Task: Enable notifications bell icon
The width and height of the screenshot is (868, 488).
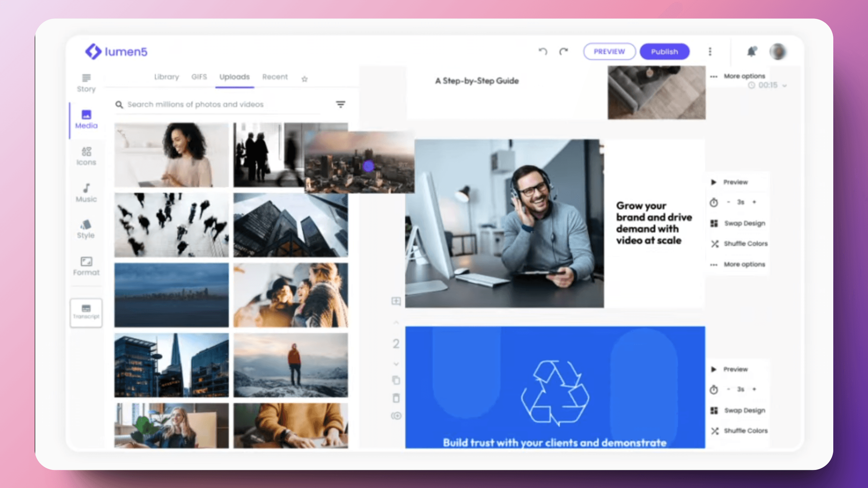Action: (752, 51)
